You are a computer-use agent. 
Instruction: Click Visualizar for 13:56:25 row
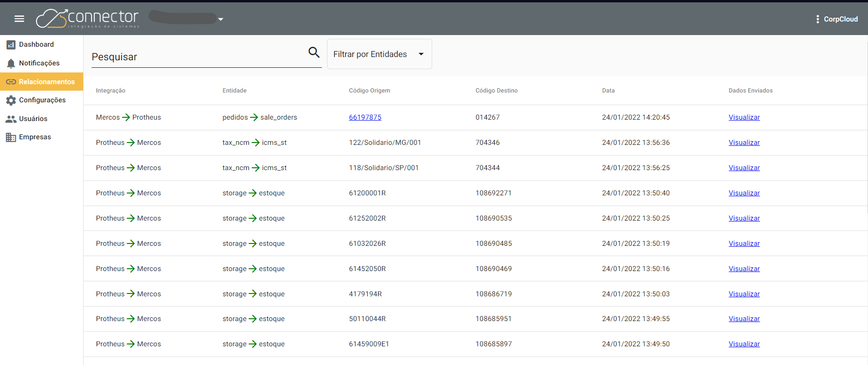pos(744,168)
